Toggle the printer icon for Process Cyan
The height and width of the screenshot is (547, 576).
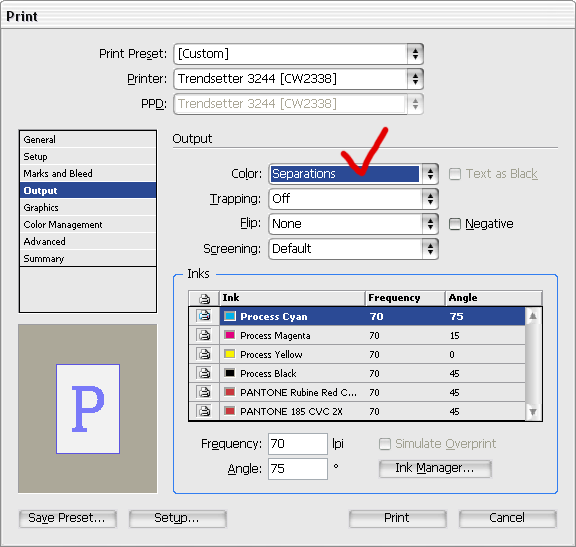point(204,316)
